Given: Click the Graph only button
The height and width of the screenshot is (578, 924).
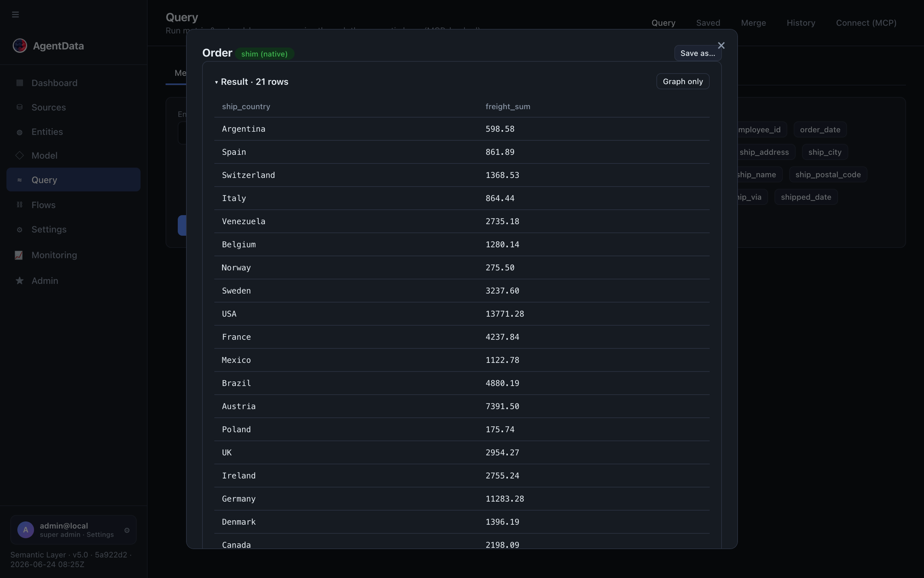Looking at the screenshot, I should [683, 81].
